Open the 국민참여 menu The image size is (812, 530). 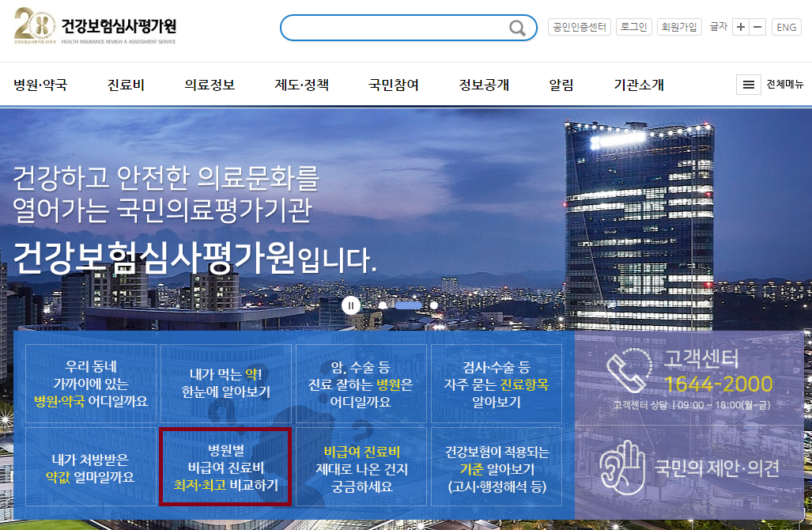pyautogui.click(x=394, y=85)
